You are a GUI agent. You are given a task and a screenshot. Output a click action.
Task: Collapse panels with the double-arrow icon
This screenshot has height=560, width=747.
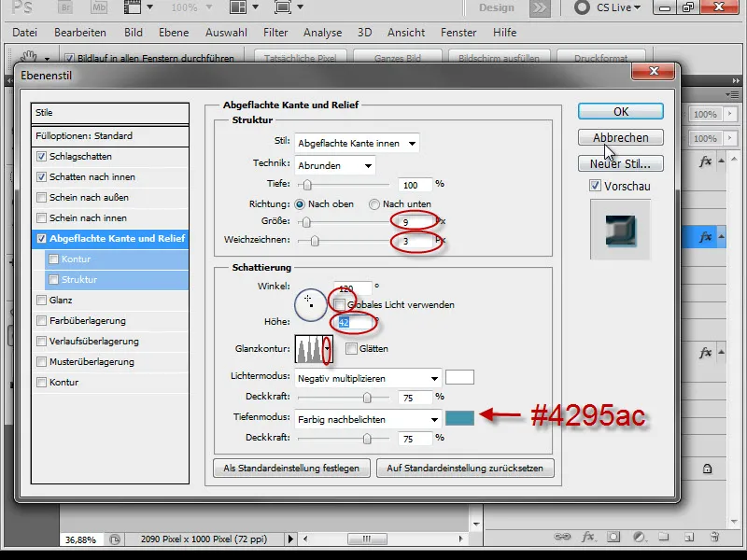click(x=736, y=81)
